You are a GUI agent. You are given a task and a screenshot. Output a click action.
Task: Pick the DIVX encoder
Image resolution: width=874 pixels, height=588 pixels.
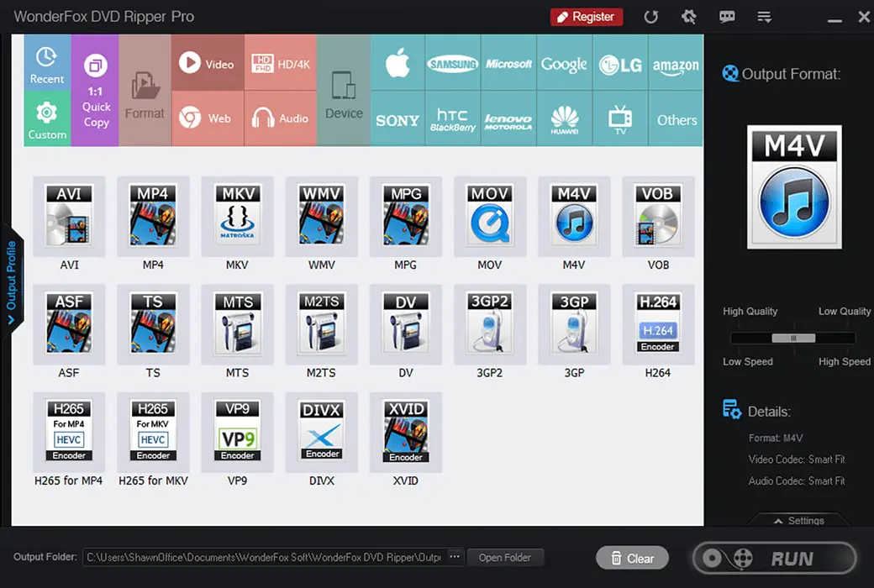pyautogui.click(x=322, y=432)
